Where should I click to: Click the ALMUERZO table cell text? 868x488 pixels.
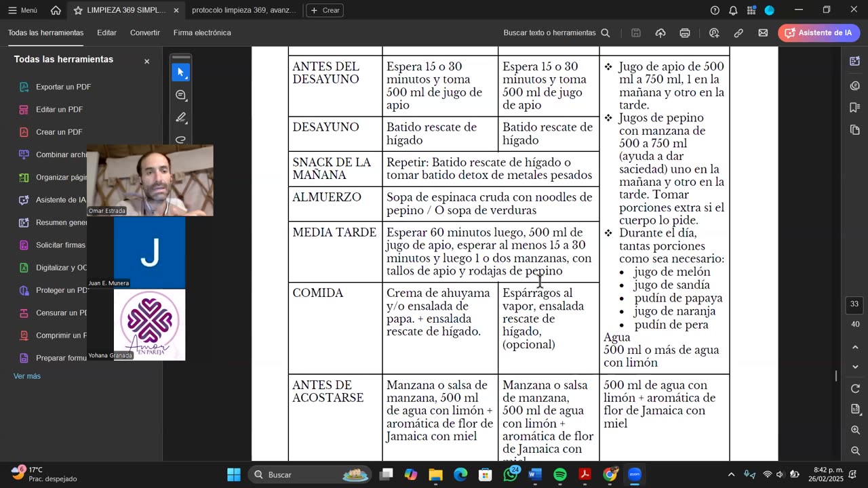(327, 197)
